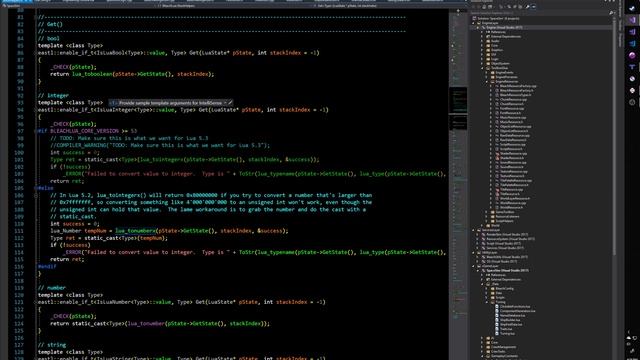Open dropdown arrow on template IntelliSense bar

225,103
